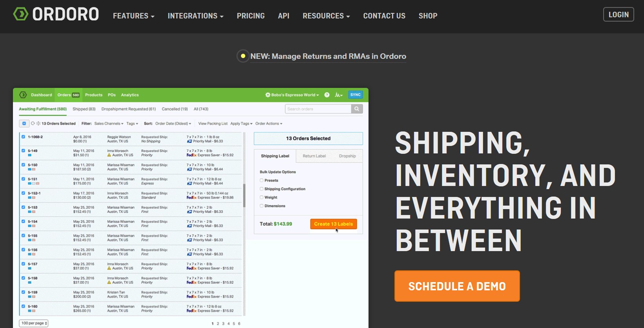This screenshot has width=644, height=328.
Task: Click the USPS icon in order 5-150 row
Action: 190,169
